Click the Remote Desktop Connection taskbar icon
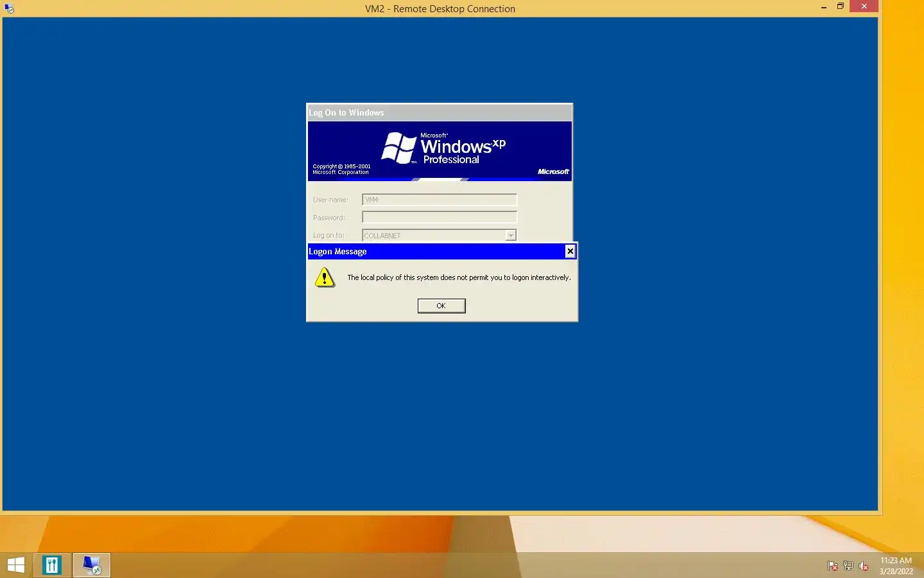 pyautogui.click(x=92, y=565)
